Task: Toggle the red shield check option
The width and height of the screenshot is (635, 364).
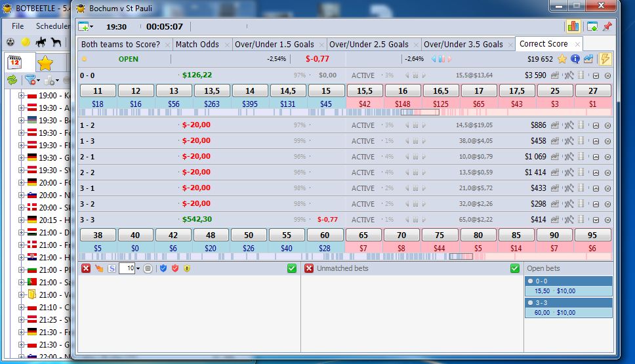Action: (x=175, y=268)
